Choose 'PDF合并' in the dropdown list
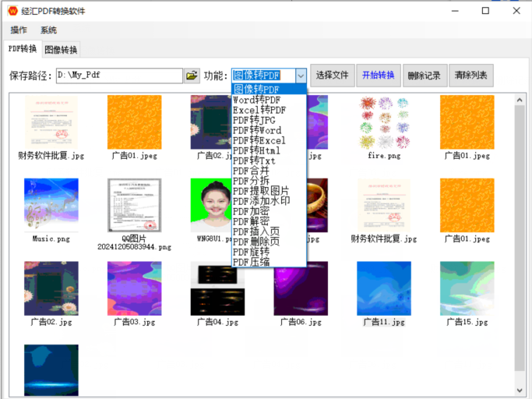Screen dimensions: 532x399 click(x=251, y=171)
